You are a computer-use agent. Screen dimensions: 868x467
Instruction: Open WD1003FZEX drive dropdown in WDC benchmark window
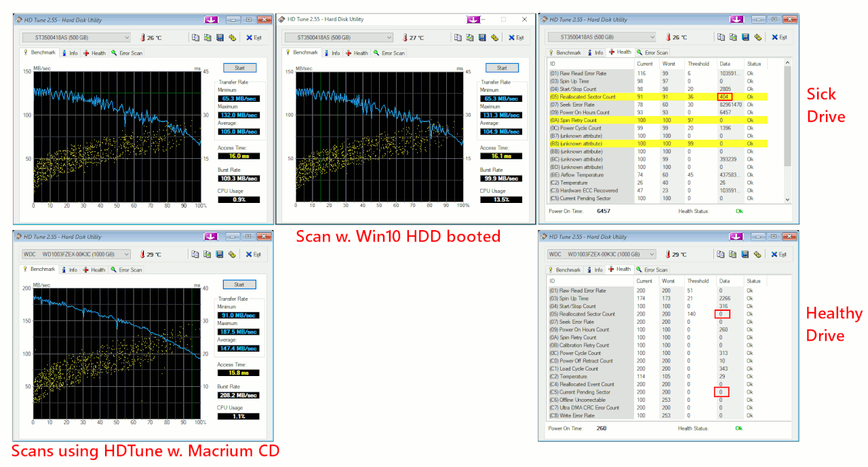pyautogui.click(x=77, y=255)
